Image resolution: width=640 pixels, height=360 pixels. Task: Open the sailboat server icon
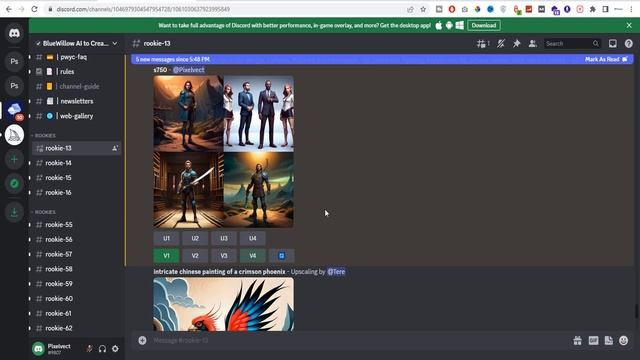click(14, 135)
